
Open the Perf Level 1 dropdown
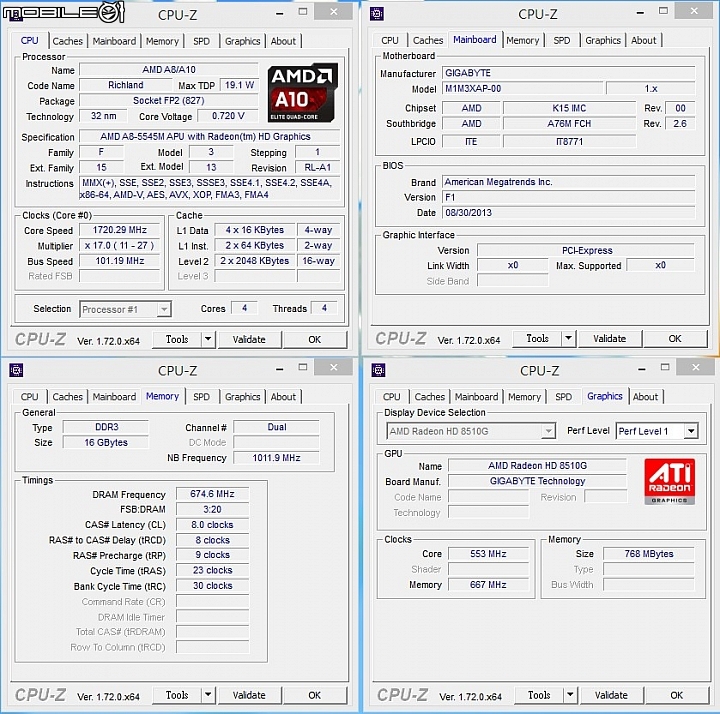click(x=657, y=431)
